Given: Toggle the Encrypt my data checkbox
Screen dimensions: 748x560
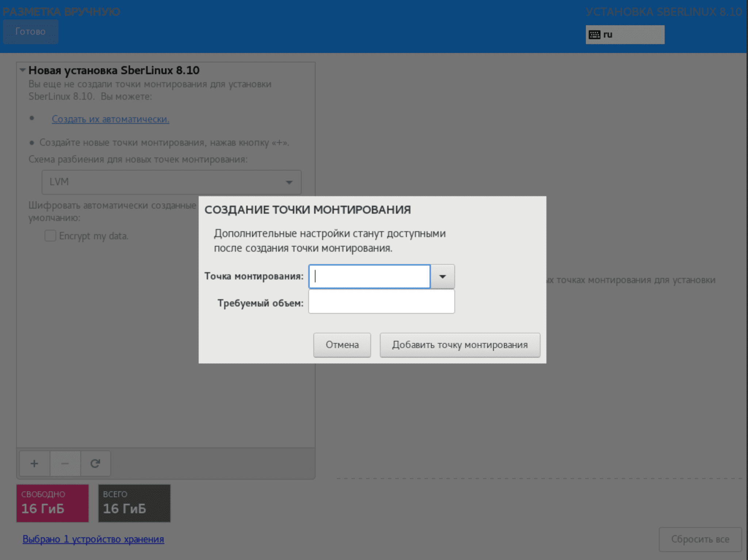Looking at the screenshot, I should (50, 236).
